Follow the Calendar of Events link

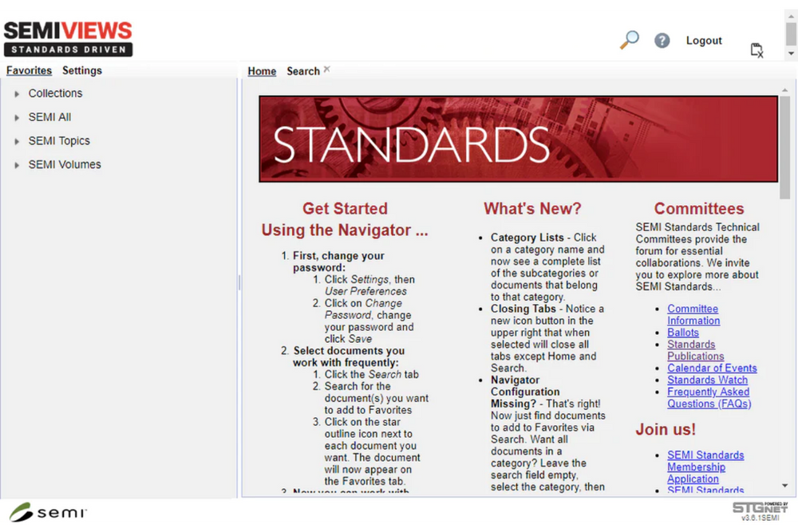pyautogui.click(x=712, y=368)
